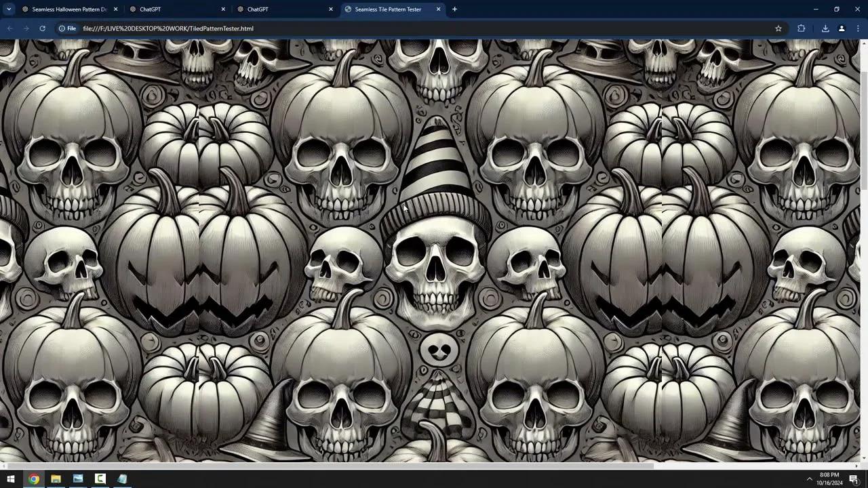Image resolution: width=868 pixels, height=488 pixels.
Task: Launch Notepad from the taskbar
Action: tap(122, 479)
